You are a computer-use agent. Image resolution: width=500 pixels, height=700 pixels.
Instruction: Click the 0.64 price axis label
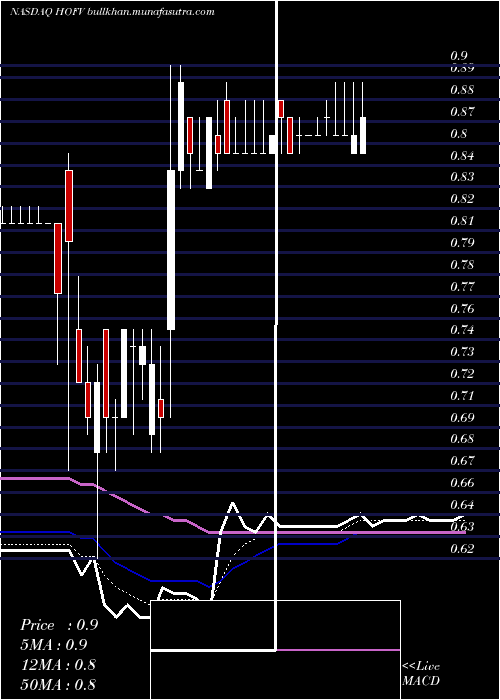click(x=462, y=505)
